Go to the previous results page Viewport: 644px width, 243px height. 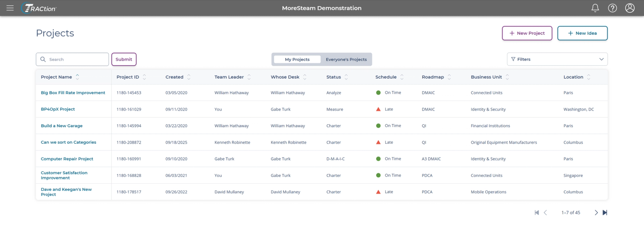545,212
